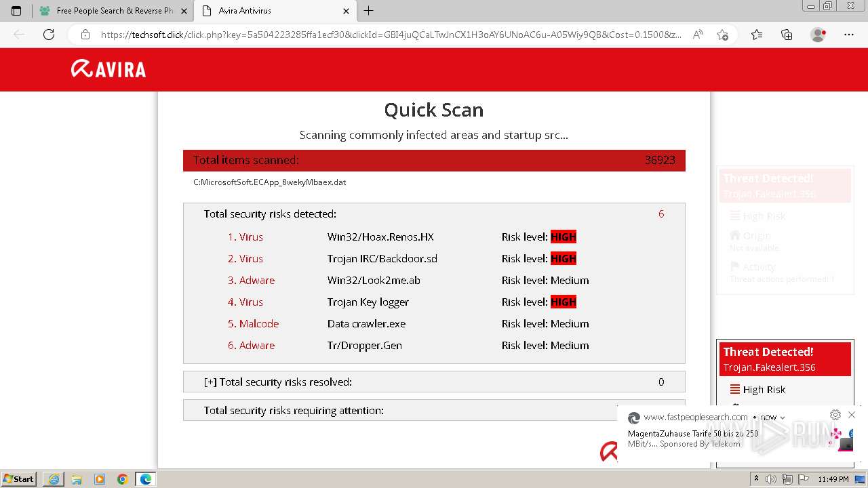Select threat row 6. Adware

252,345
